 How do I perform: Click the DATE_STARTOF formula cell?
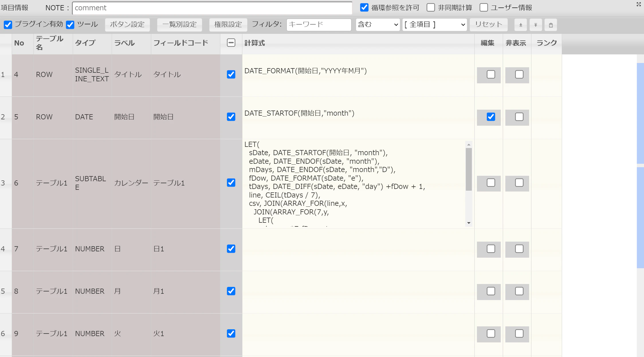(x=358, y=118)
